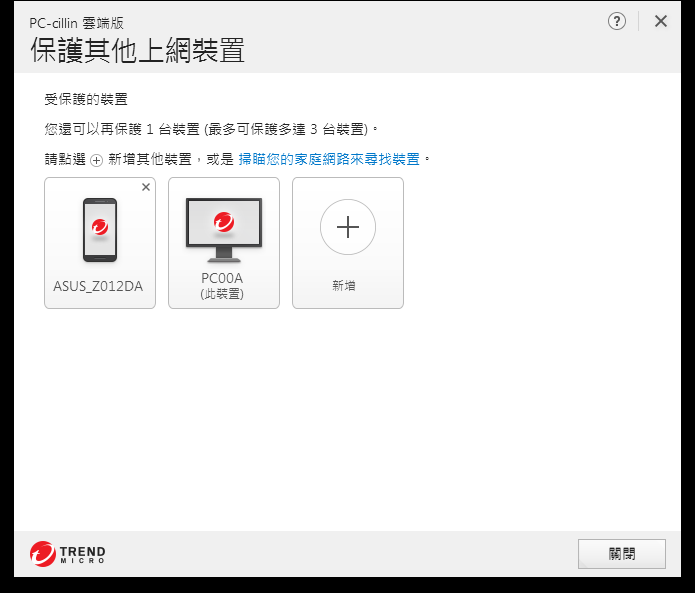This screenshot has height=593, width=695.
Task: Open the help question mark icon
Action: pos(617,21)
